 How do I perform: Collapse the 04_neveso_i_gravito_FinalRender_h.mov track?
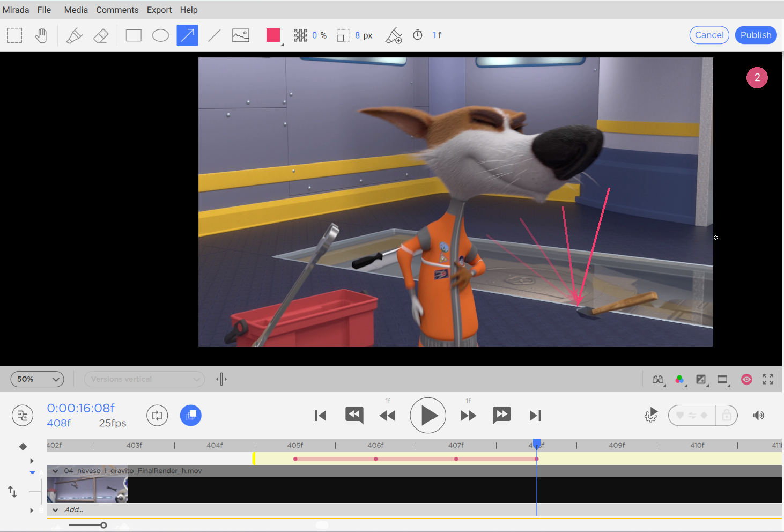[x=55, y=471]
